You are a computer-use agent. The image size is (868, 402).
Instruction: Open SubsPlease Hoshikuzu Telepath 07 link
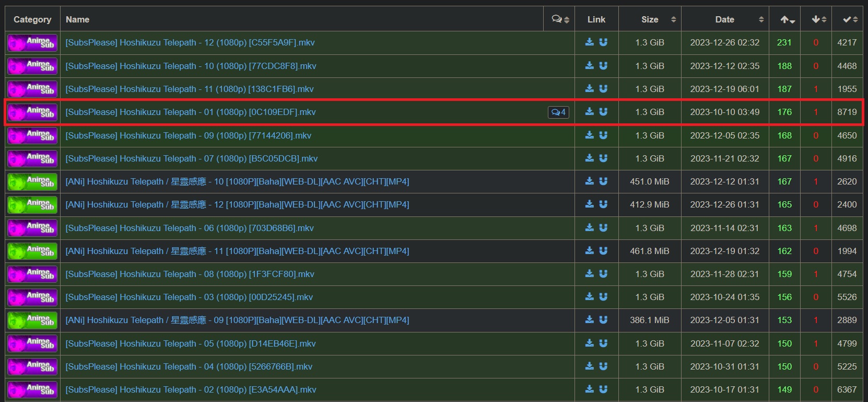coord(191,158)
